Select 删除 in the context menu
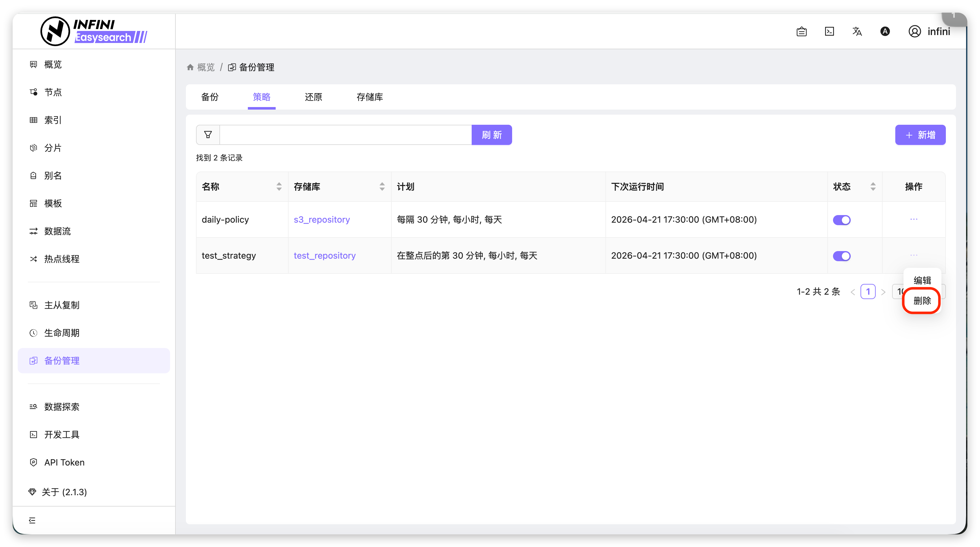This screenshot has width=980, height=547. click(x=922, y=301)
